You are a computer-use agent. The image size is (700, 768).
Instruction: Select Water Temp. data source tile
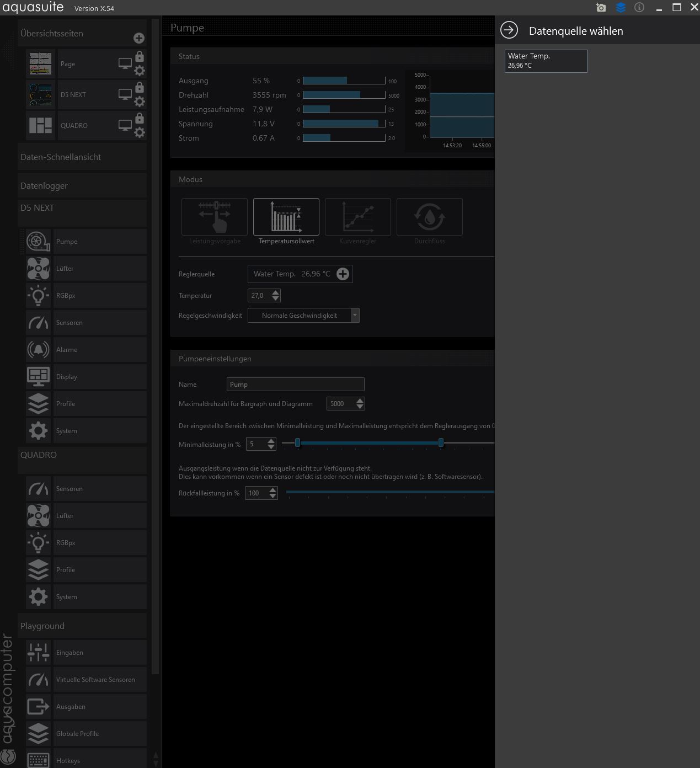(x=546, y=61)
